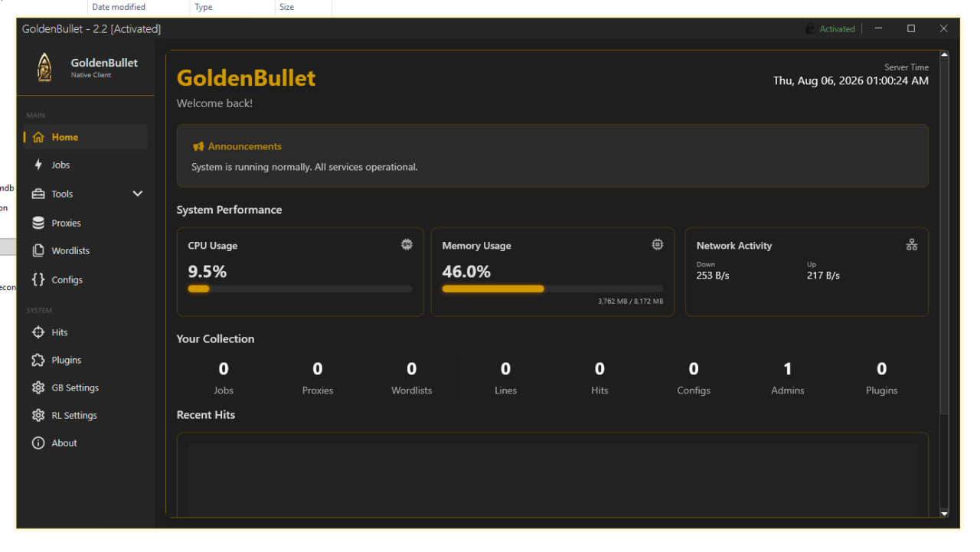This screenshot has height=552, width=980.
Task: Open RL Settings
Action: (86, 415)
